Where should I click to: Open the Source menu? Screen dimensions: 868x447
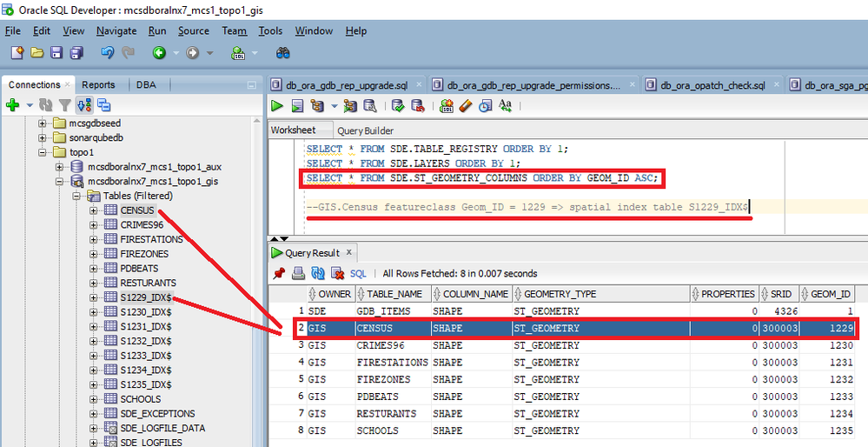pyautogui.click(x=193, y=31)
